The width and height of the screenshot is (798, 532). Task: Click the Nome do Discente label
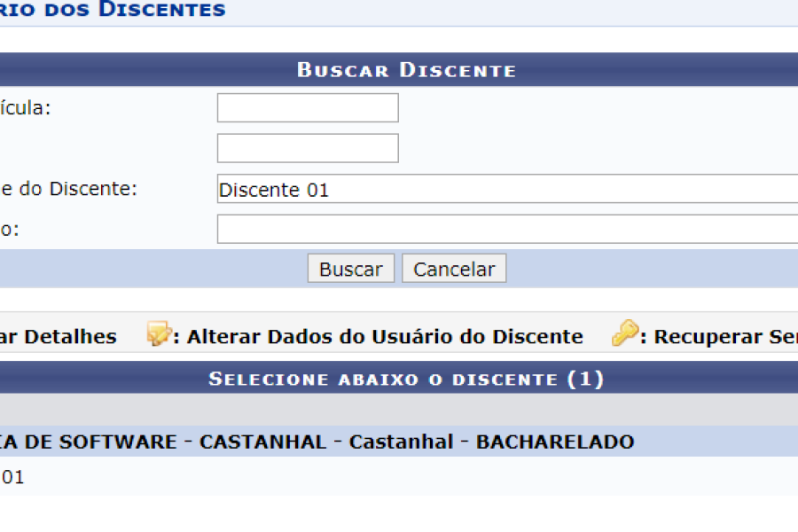tap(69, 189)
